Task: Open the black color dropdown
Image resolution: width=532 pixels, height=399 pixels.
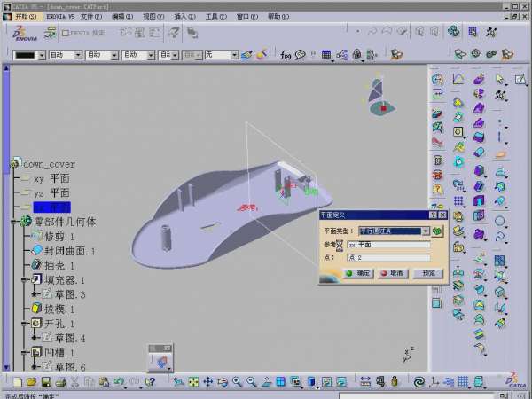Action: 42,55
